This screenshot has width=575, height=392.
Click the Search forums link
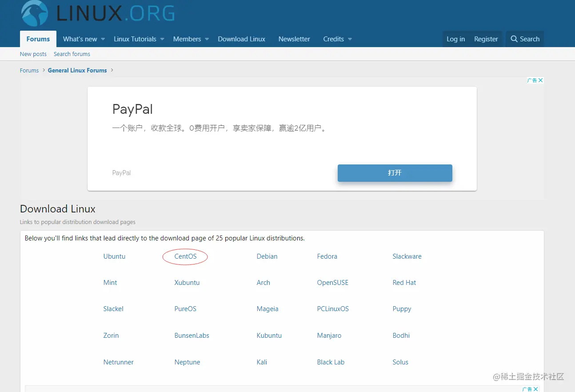[x=72, y=54]
